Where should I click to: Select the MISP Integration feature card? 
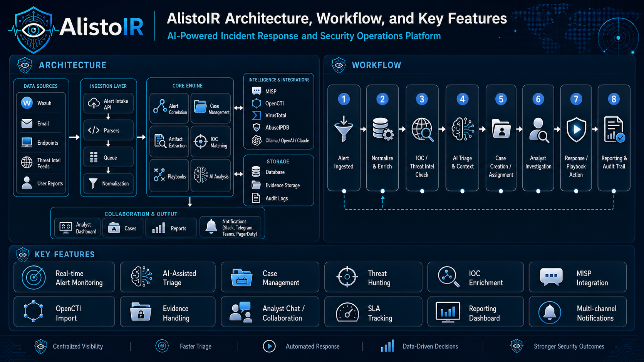(x=578, y=277)
